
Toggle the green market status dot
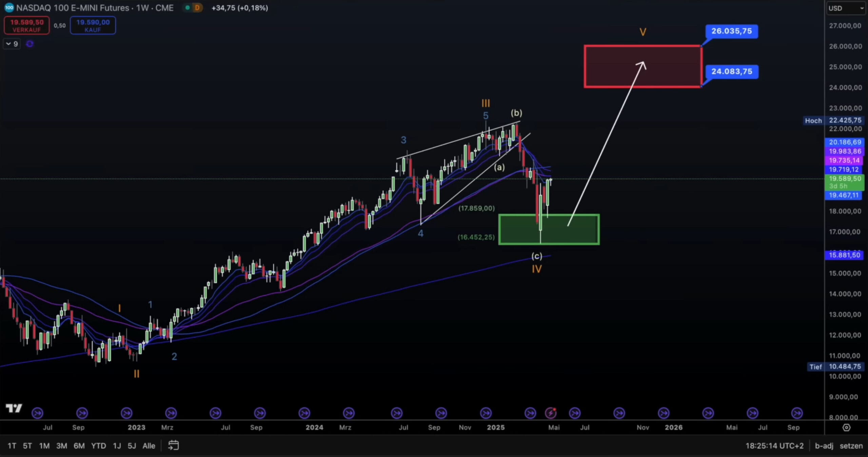[187, 7]
